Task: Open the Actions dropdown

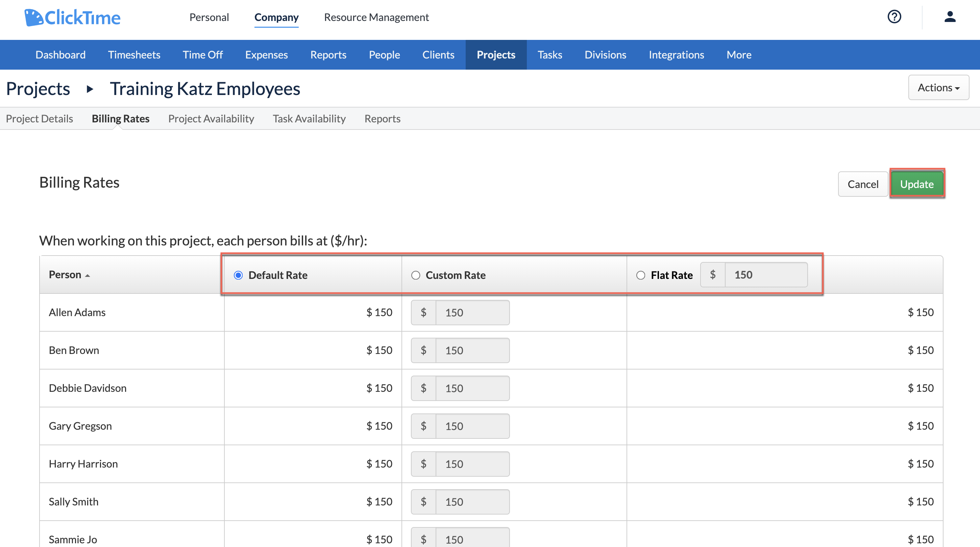Action: click(x=938, y=88)
